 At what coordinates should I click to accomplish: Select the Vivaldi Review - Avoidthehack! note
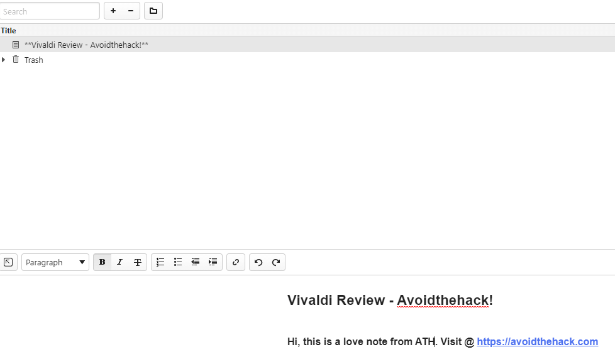[x=86, y=45]
